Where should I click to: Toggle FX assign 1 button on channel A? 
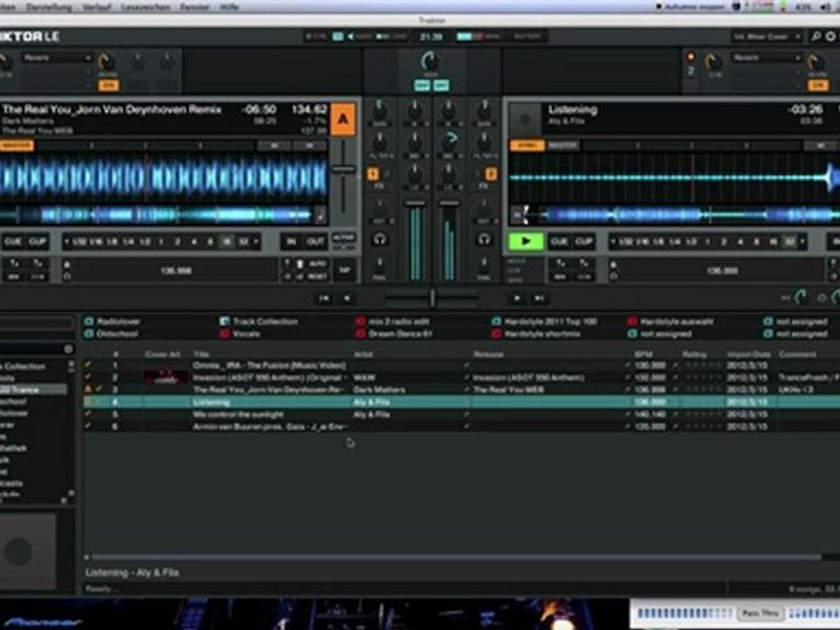pos(373,174)
